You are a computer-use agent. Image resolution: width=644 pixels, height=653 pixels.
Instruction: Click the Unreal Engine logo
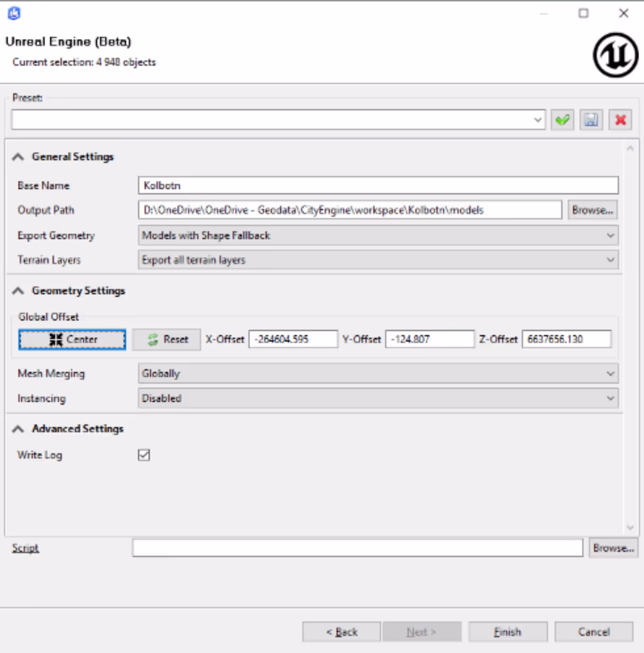616,55
